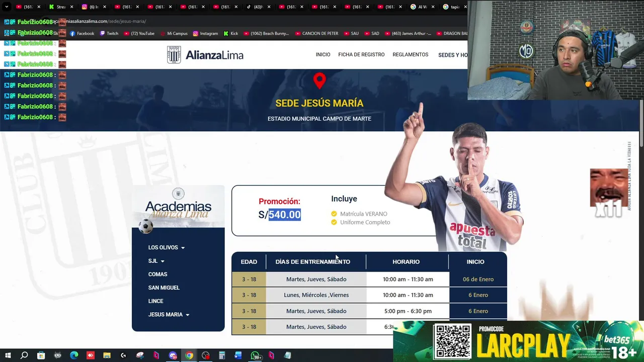The image size is (644, 362).
Task: Select the COMAS academy location
Action: click(x=157, y=274)
